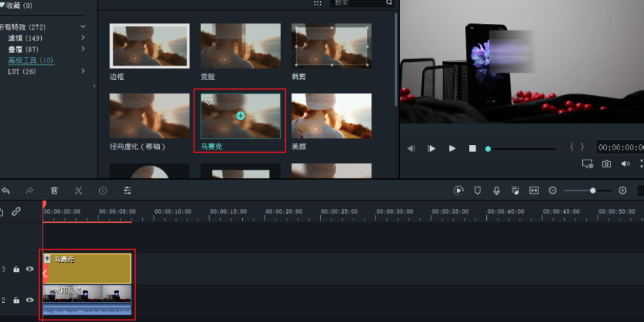Image resolution: width=644 pixels, height=322 pixels.
Task: Select the 水印视频 clip on timeline
Action: click(87, 300)
